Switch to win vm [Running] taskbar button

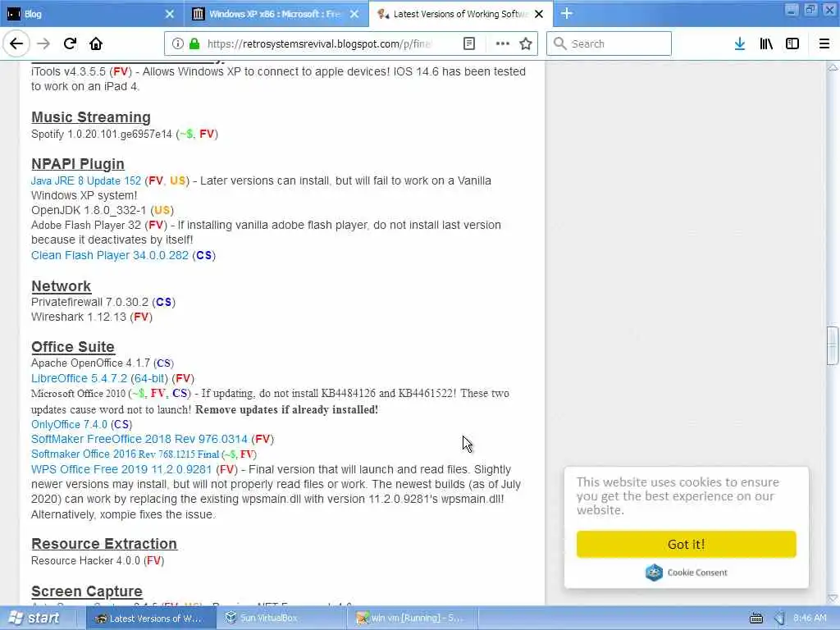point(411,619)
